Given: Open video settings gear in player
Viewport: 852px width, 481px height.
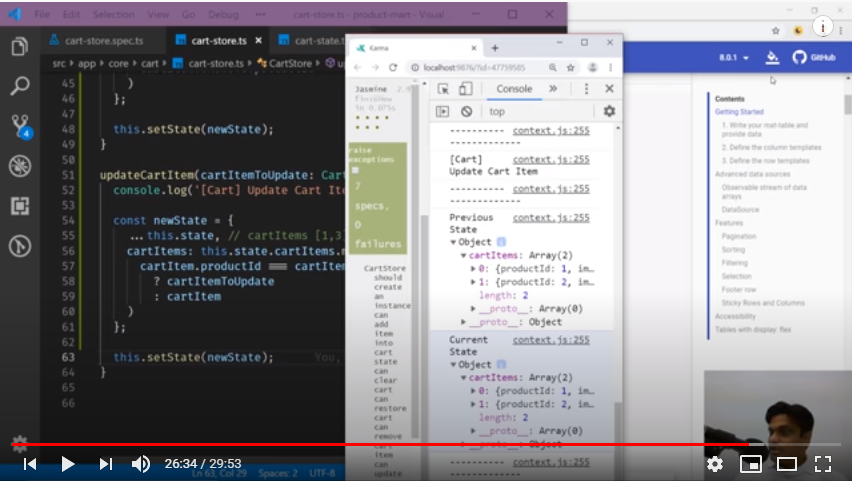Looking at the screenshot, I should (714, 464).
